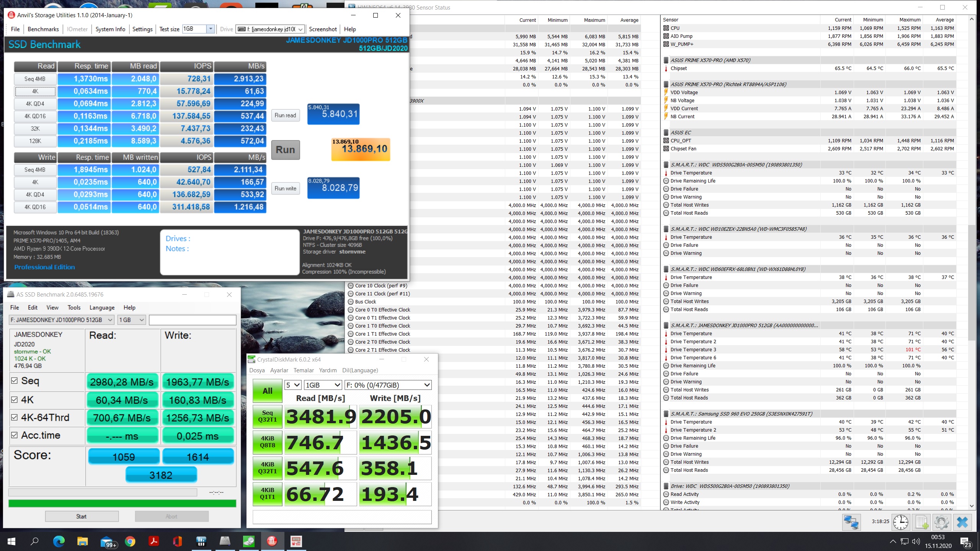
Task: Open CrystalDiskMark 1GiB size dropdown
Action: pos(323,385)
